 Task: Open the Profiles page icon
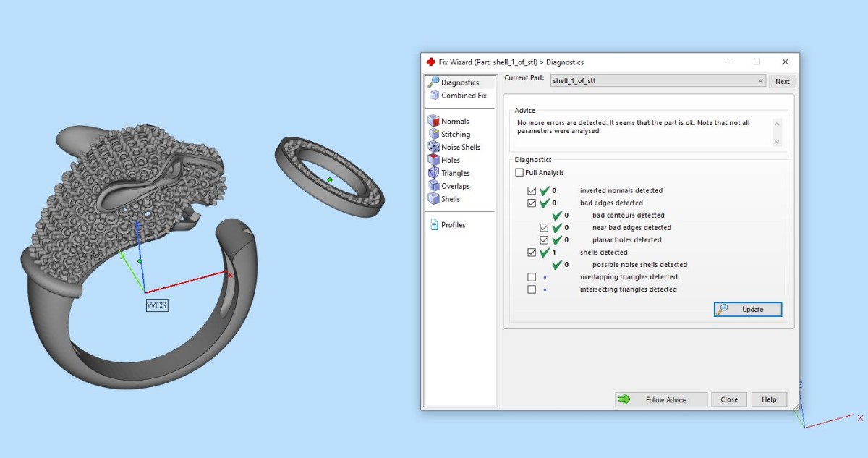[434, 225]
